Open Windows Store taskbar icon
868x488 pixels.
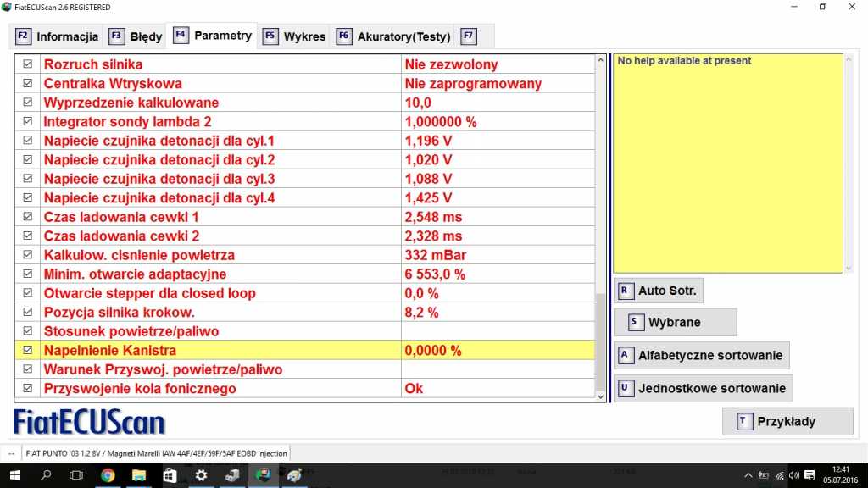coord(170,475)
